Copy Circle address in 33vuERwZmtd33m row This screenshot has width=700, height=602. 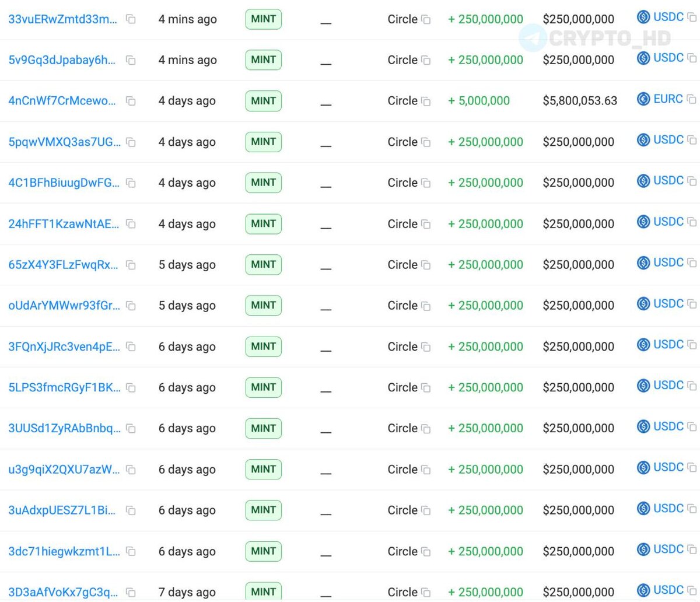click(426, 20)
